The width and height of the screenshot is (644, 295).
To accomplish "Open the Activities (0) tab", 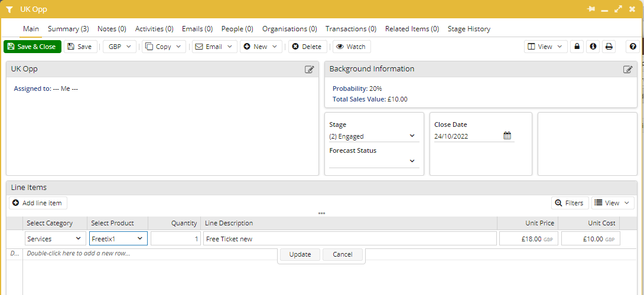I will (x=154, y=29).
